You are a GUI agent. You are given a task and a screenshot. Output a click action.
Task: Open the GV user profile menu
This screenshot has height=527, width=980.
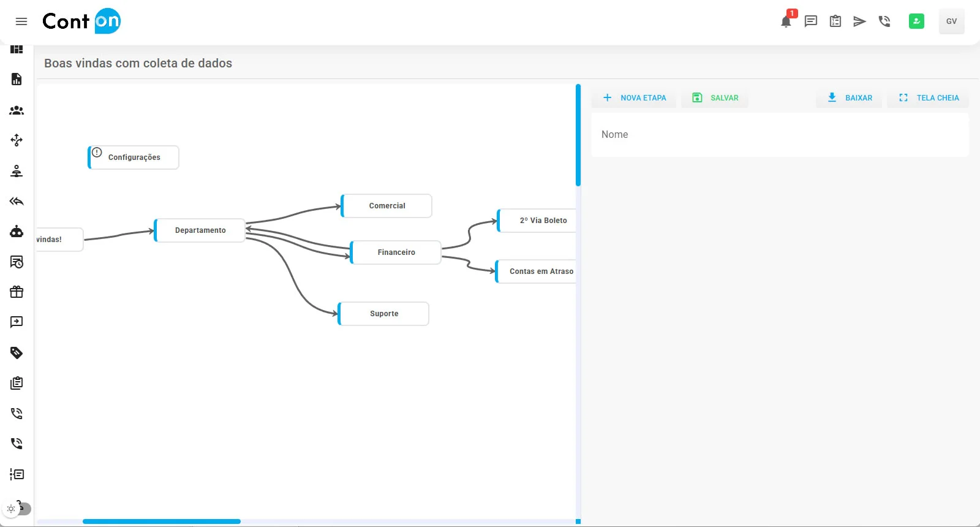click(x=951, y=21)
